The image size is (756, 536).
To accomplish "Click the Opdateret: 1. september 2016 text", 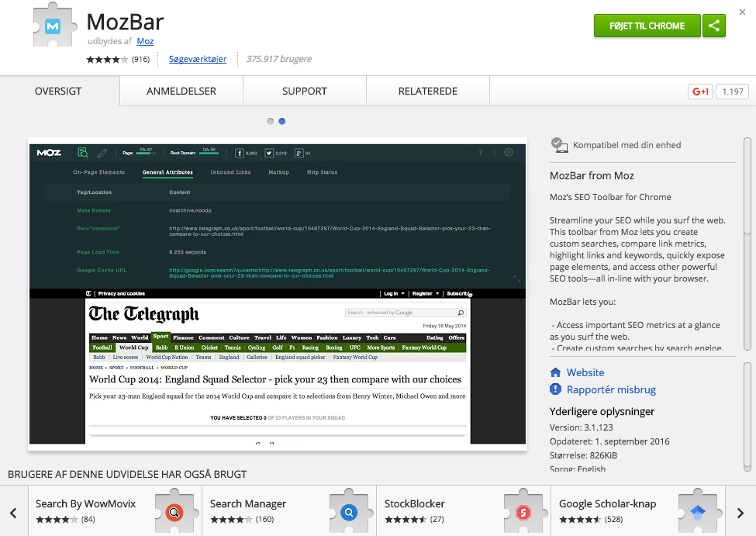I will [x=609, y=441].
